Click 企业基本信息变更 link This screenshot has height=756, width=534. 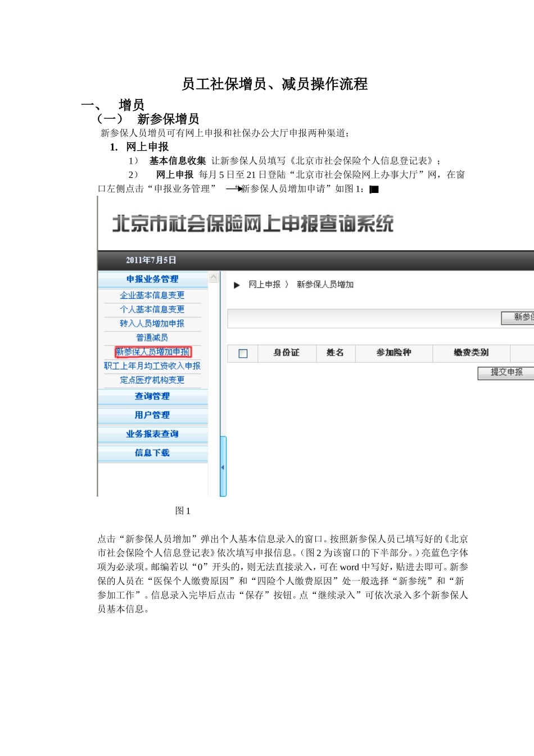[x=152, y=295]
